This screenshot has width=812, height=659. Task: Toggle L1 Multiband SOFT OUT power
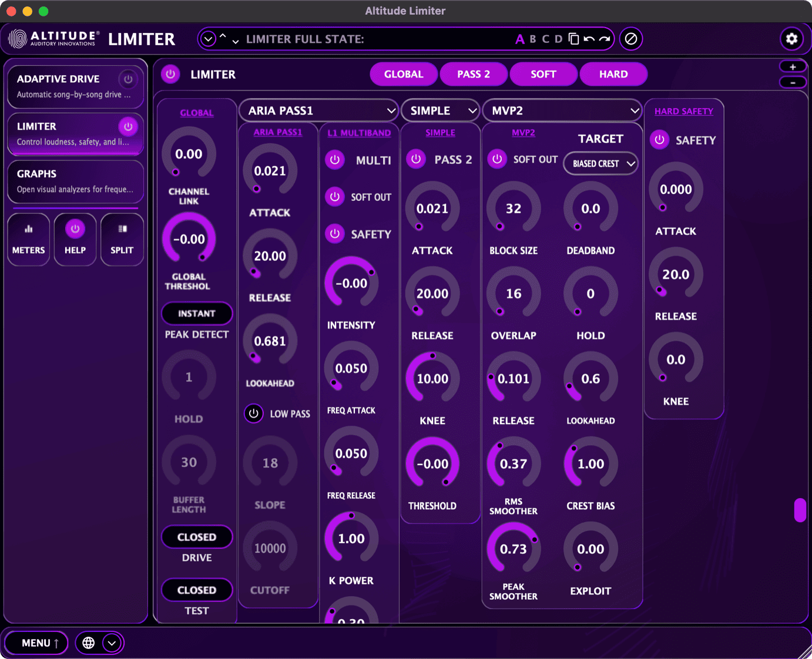(x=335, y=197)
